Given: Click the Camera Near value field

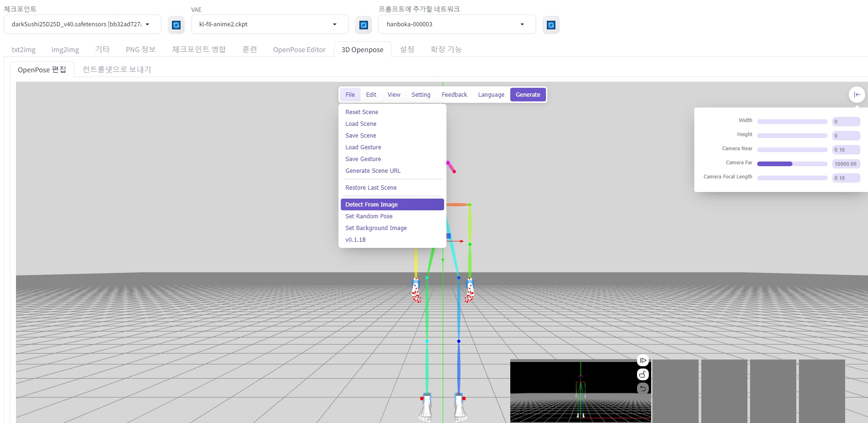Looking at the screenshot, I should click(x=846, y=150).
